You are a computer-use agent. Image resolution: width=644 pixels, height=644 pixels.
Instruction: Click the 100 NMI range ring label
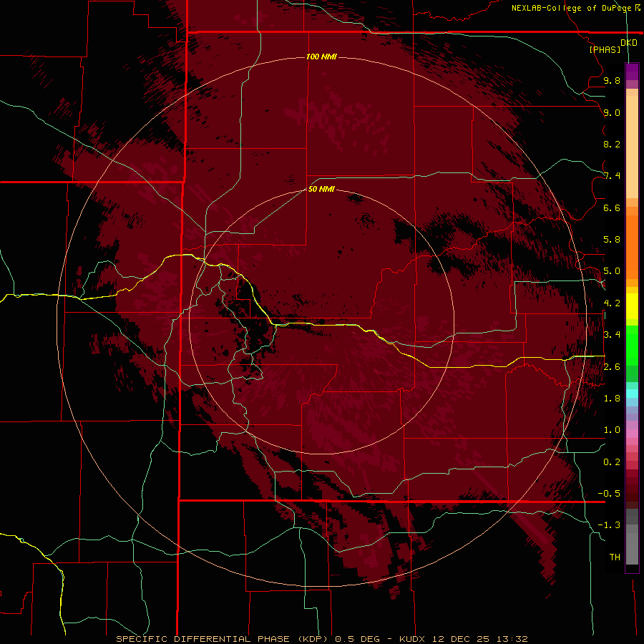321,57
